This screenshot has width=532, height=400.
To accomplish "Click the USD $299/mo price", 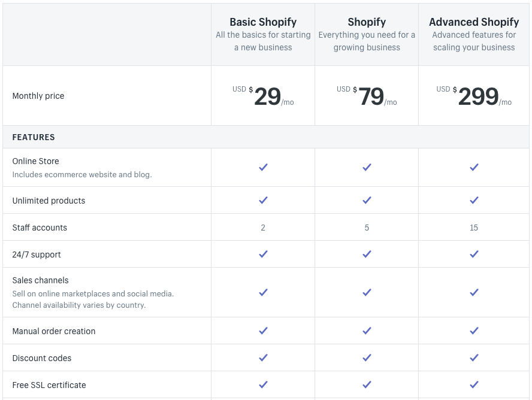I will tap(474, 96).
